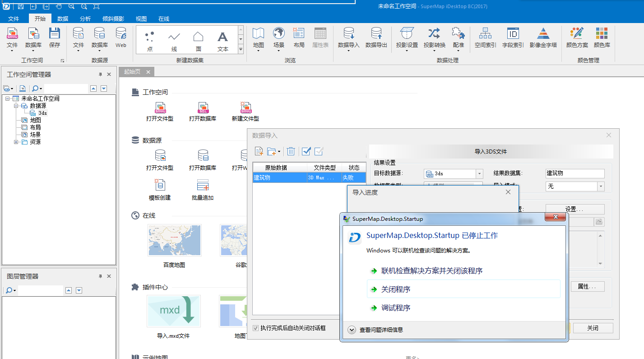
Task: Click the hand pan tool in quick access bar
Action: pos(59,6)
